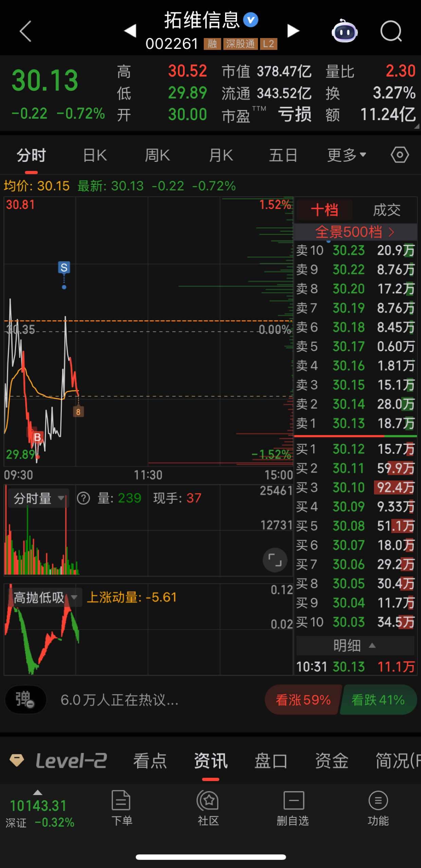Toggle the 弹 bullet comments button
This screenshot has width=421, height=868.
click(25, 700)
